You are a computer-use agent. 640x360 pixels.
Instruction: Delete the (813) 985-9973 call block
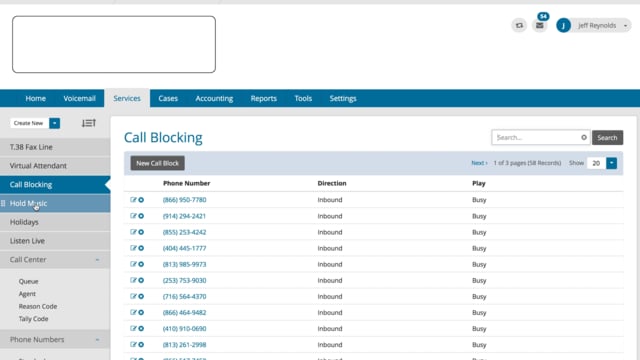pos(141,264)
